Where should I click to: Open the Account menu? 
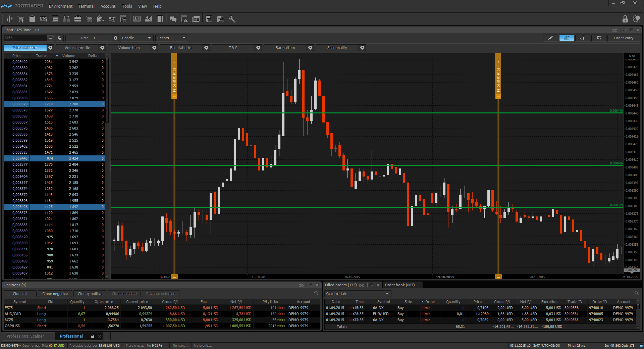coord(108,6)
